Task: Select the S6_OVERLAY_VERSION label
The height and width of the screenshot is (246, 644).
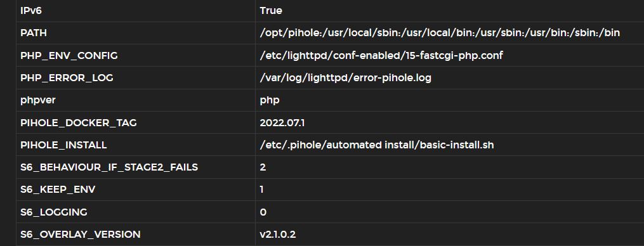Action: 81,234
